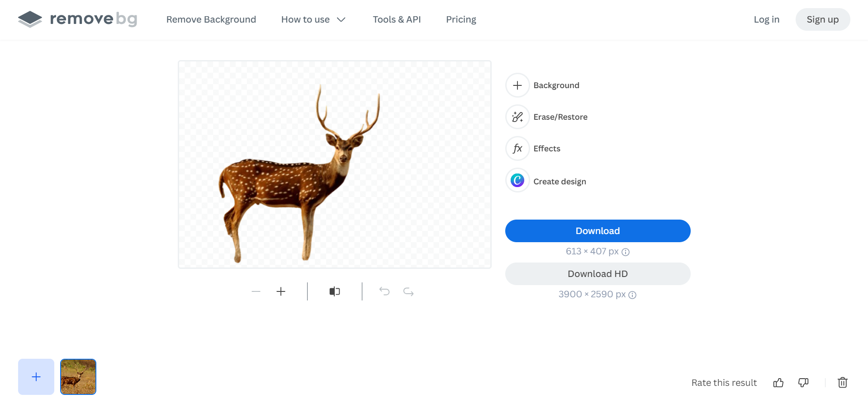Screen dimensions: 868x408
Task: Zoom in on the deer image
Action: click(x=281, y=291)
